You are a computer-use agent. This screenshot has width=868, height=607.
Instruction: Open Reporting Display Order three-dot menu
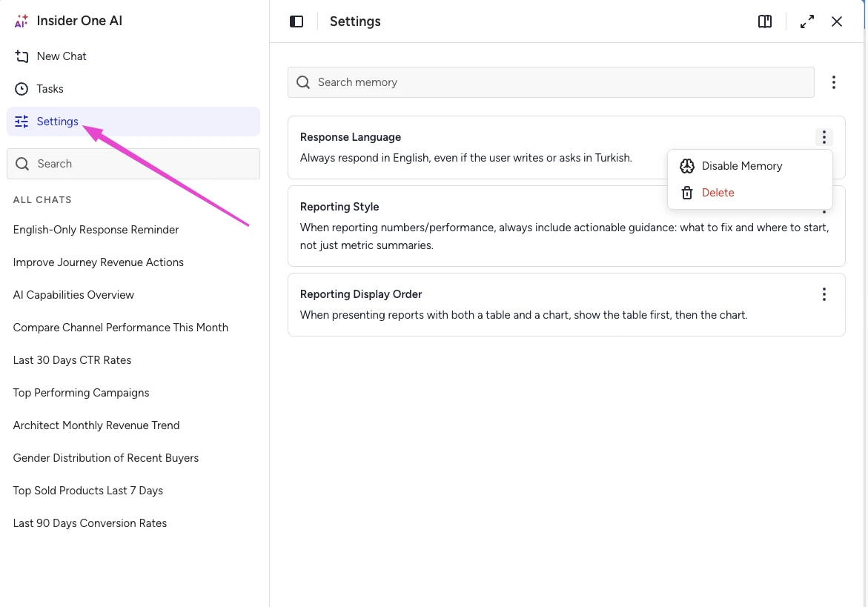[824, 294]
